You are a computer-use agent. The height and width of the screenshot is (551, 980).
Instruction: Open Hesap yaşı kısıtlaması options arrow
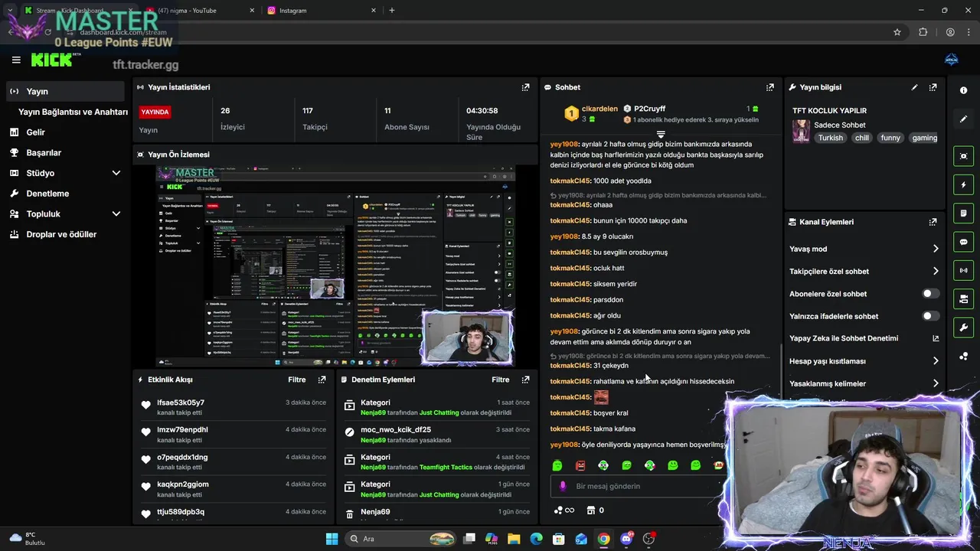point(935,361)
